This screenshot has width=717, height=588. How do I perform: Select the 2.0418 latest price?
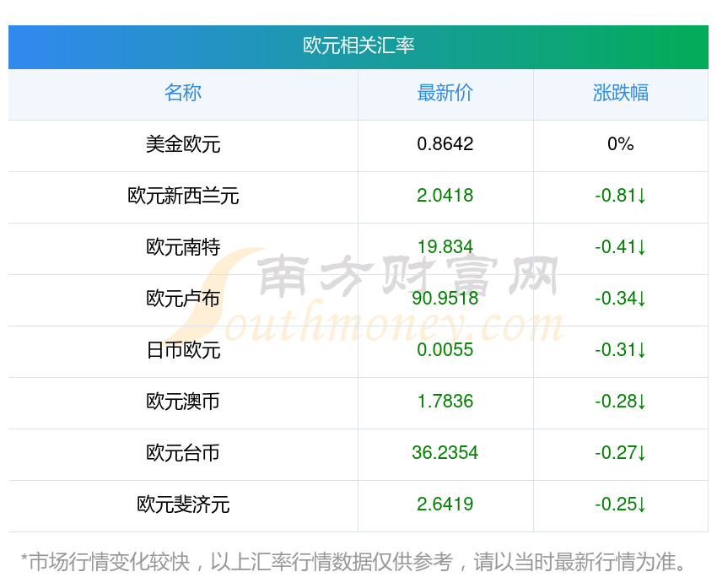pyautogui.click(x=445, y=196)
